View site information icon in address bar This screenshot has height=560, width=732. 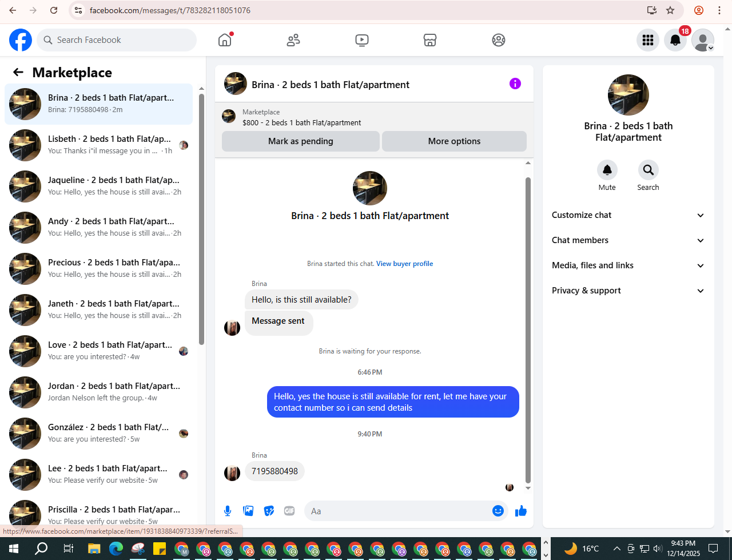[x=79, y=10]
